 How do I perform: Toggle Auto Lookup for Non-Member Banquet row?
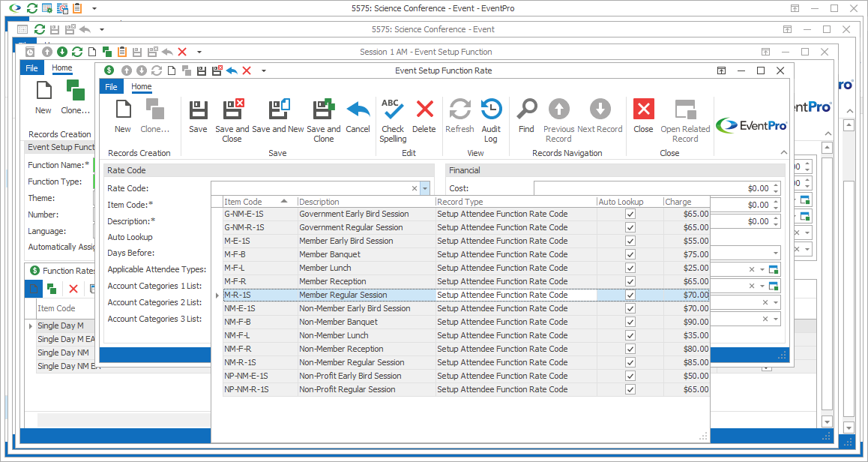(x=630, y=322)
